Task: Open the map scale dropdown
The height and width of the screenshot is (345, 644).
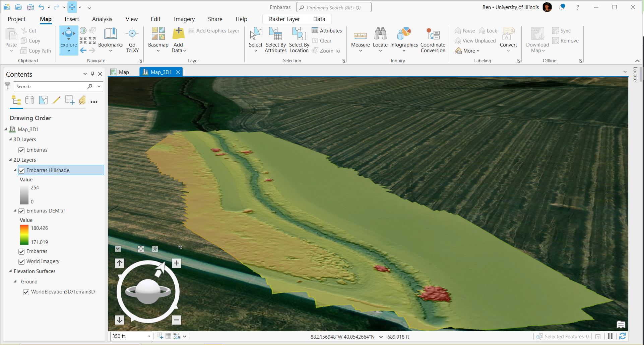Action: coord(149,336)
